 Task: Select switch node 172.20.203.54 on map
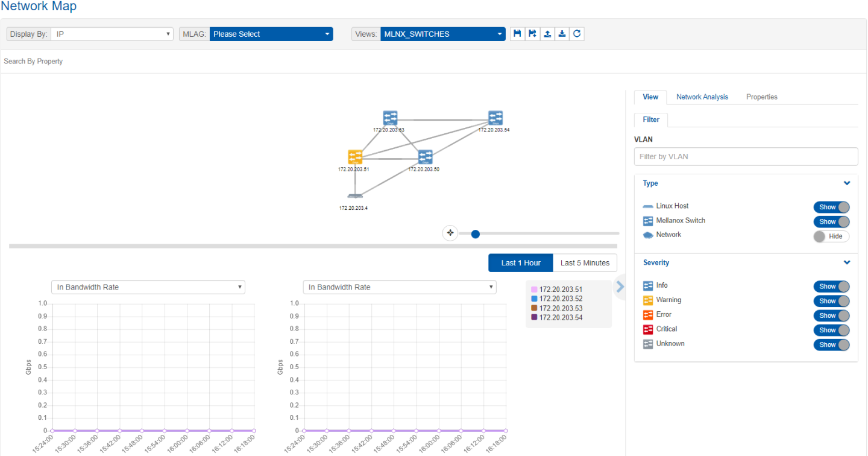click(x=495, y=118)
